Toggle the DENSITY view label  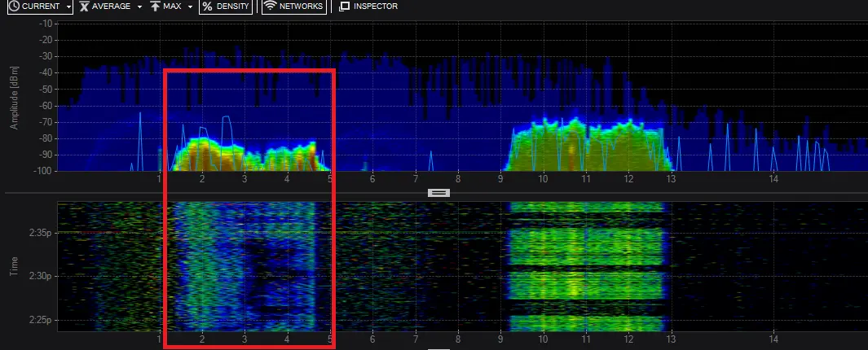232,6
